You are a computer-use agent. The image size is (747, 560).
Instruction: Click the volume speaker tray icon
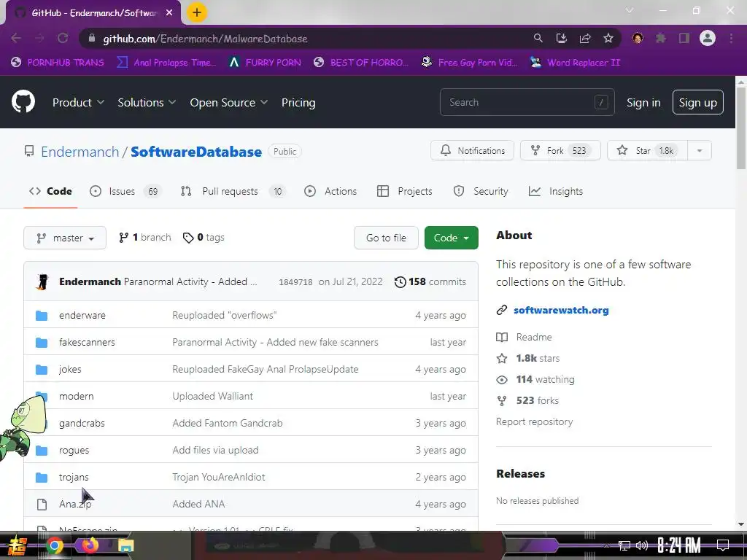642,545
